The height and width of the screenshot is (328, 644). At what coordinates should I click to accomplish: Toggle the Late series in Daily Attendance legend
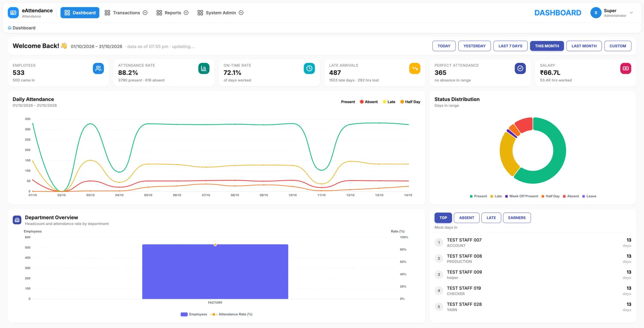pos(389,102)
